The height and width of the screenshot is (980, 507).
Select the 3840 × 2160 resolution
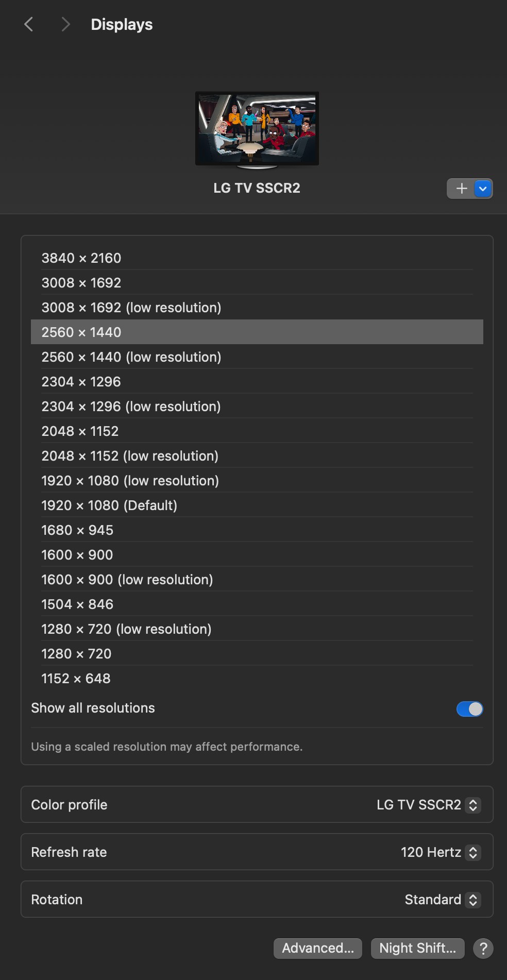[x=81, y=258]
